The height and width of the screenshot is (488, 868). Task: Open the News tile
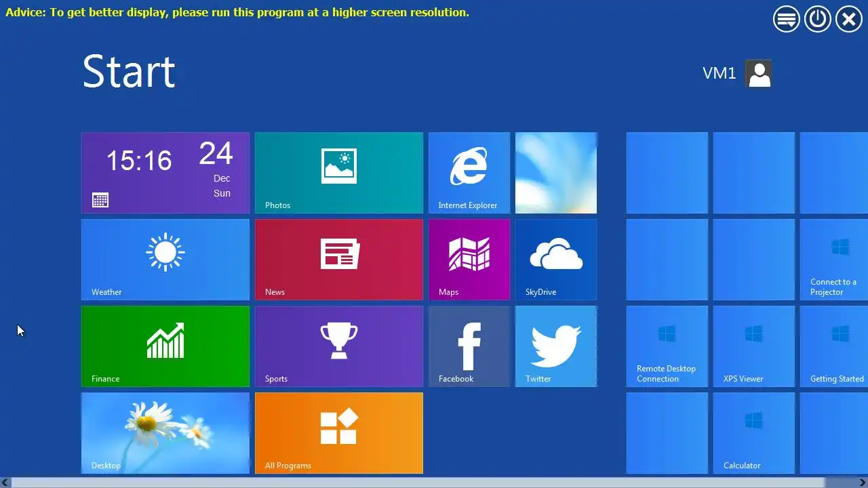point(339,260)
